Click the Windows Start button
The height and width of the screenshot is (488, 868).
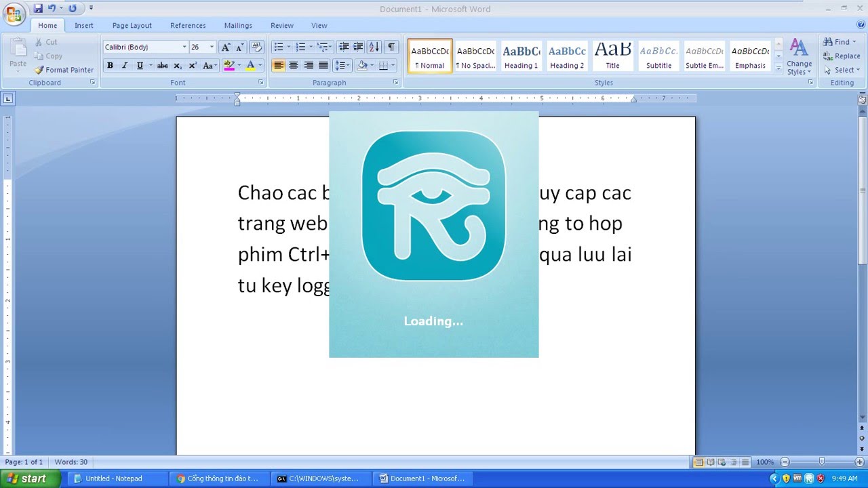click(x=31, y=479)
